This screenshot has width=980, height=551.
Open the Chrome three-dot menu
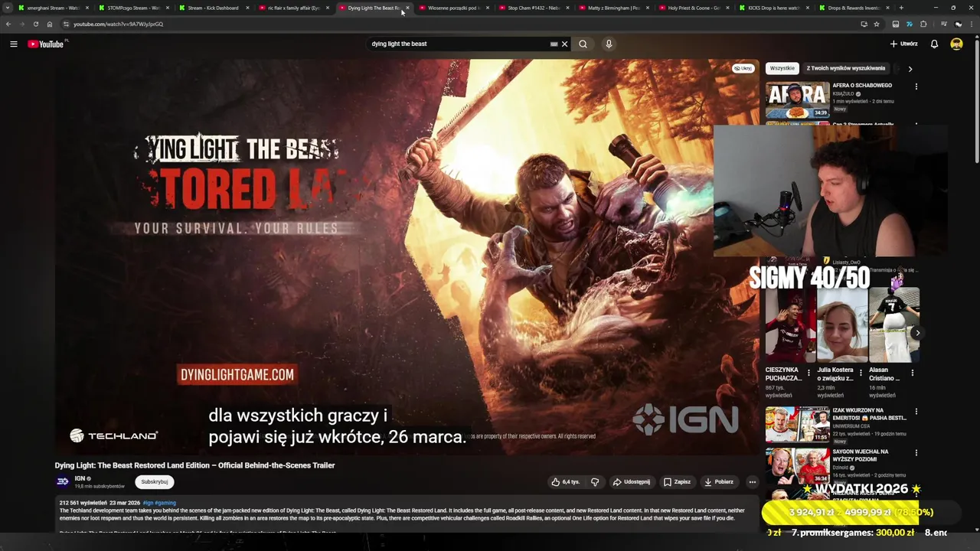972,24
